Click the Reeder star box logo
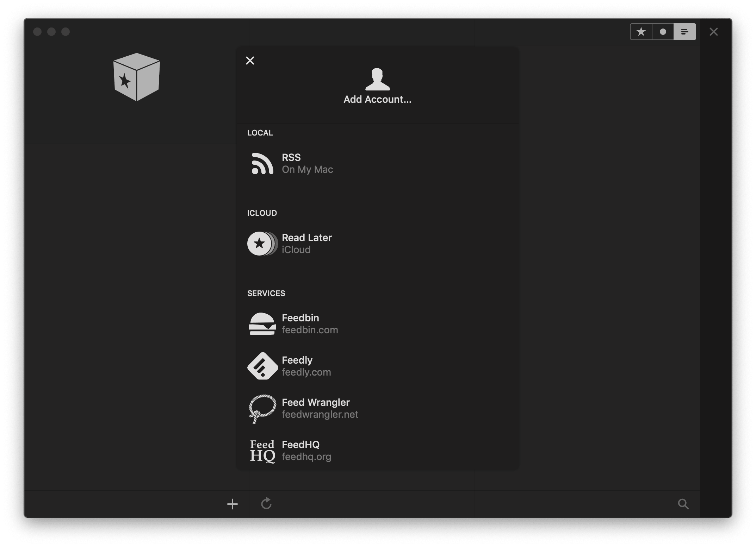756x547 pixels. pos(137,77)
